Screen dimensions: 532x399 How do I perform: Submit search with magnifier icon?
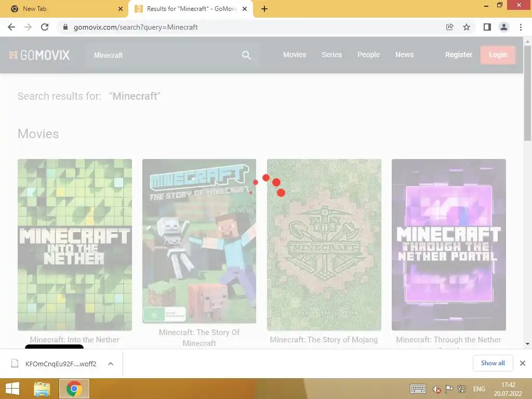[x=247, y=55]
